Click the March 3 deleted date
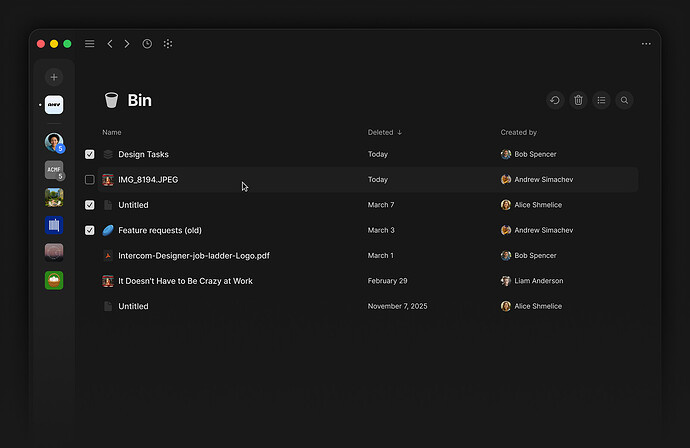This screenshot has width=690, height=448. click(x=381, y=230)
